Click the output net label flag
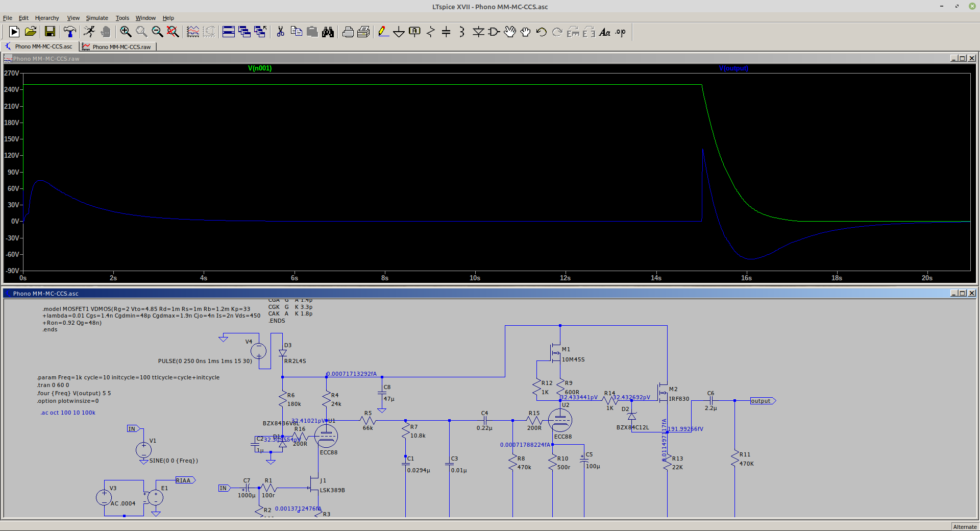The height and width of the screenshot is (531, 980). (763, 401)
